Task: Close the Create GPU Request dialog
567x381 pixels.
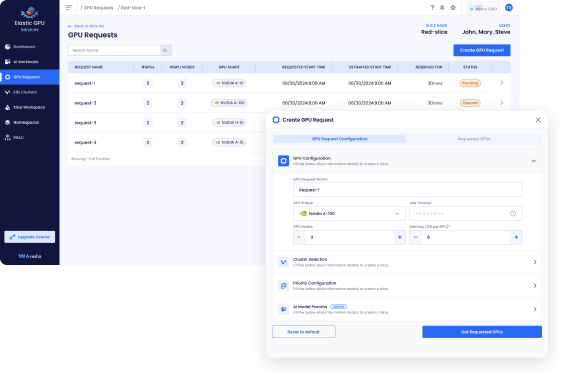Action: click(538, 120)
